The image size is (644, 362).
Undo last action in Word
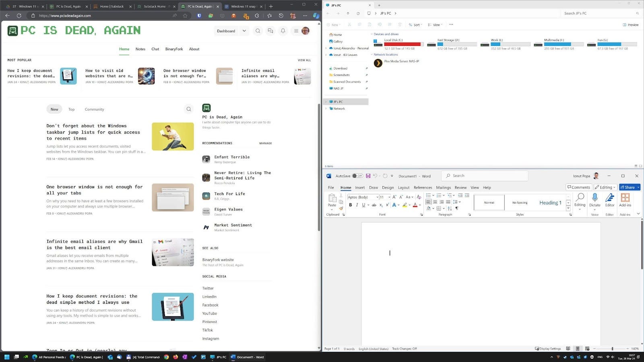[x=375, y=176]
